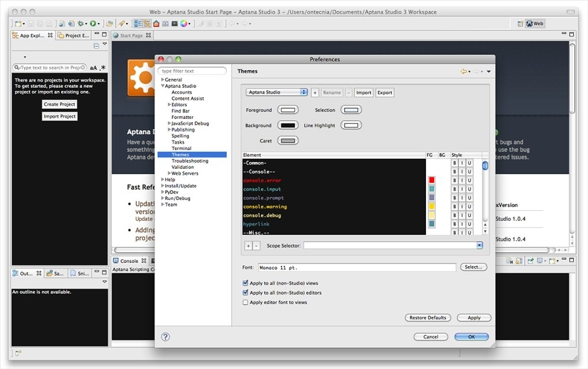Toggle 'Apply to all (non-Studio) editors' checkbox
The height and width of the screenshot is (369, 588).
(245, 293)
